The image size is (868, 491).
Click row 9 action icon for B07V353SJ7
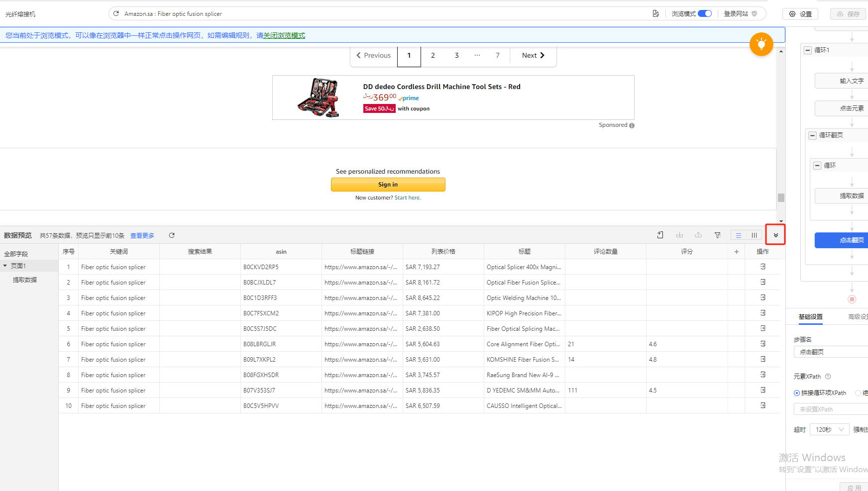(x=762, y=390)
